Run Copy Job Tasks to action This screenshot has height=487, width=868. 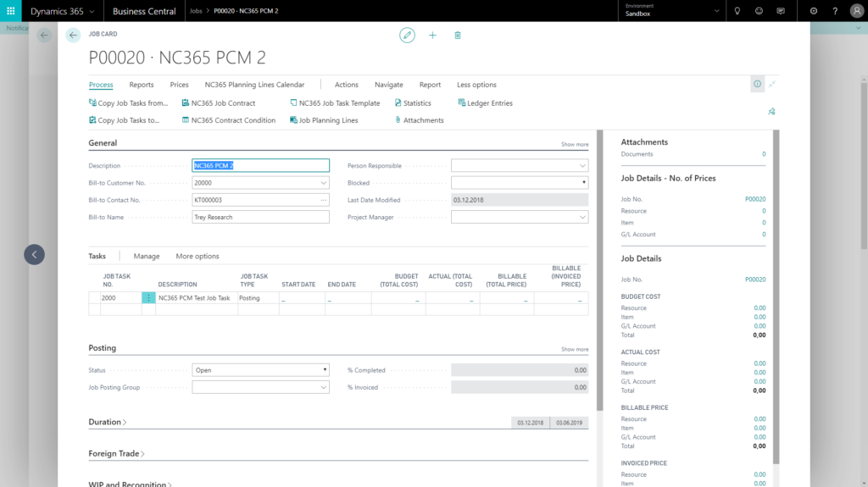click(x=124, y=120)
